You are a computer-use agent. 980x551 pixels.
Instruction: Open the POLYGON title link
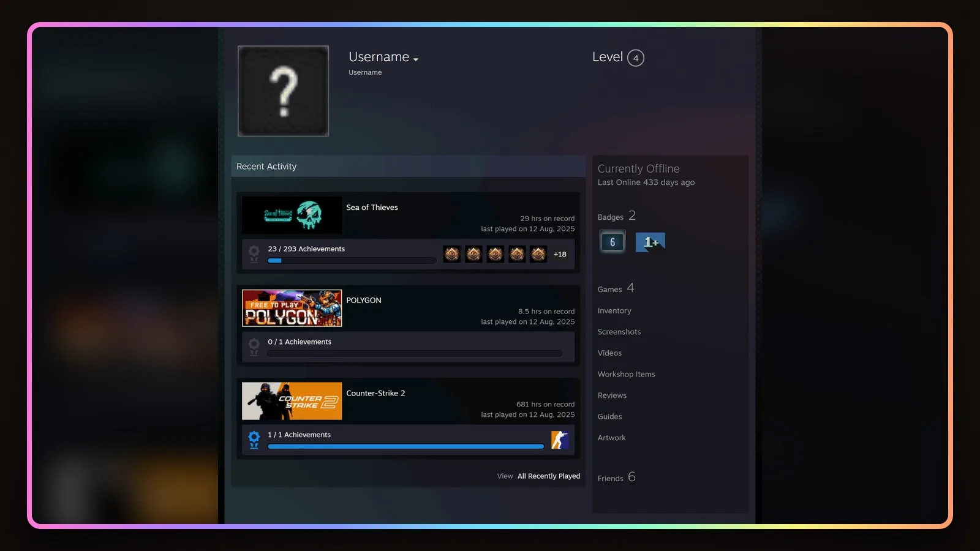(x=364, y=301)
